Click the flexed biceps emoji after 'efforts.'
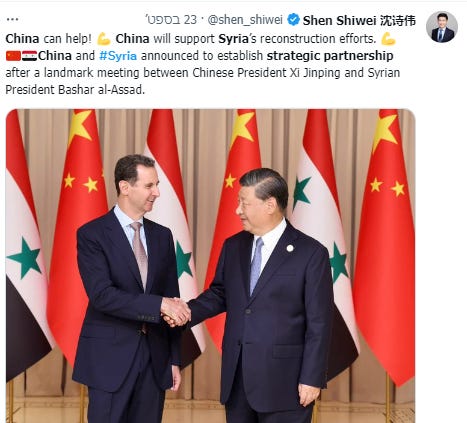The height and width of the screenshot is (423, 467). (388, 39)
